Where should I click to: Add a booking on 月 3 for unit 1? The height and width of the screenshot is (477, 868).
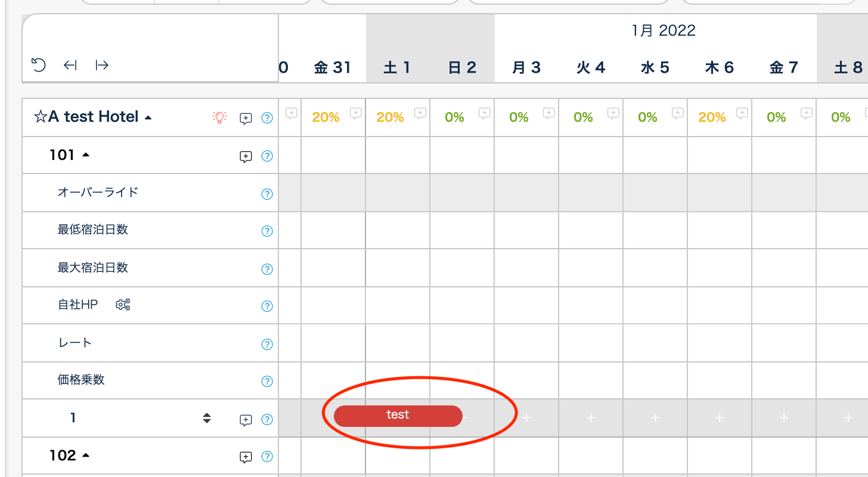click(x=526, y=418)
